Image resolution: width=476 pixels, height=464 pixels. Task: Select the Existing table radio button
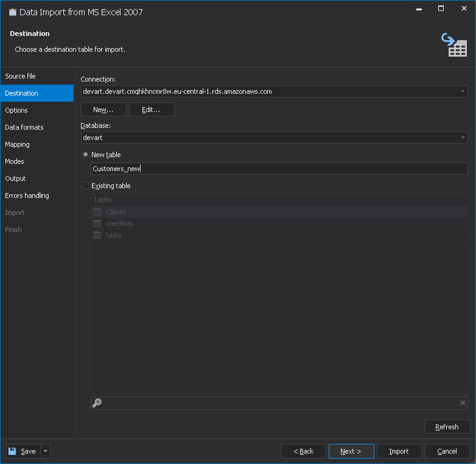pos(86,186)
